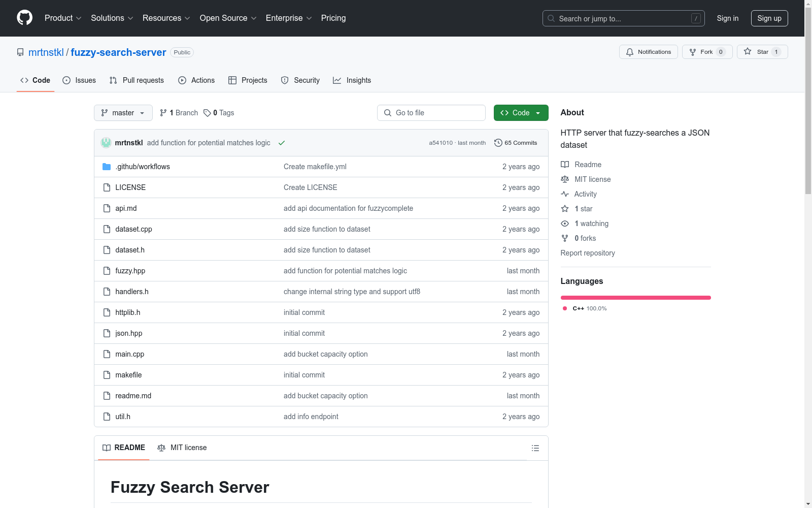Switch to the Pull requests tab
The image size is (812, 508).
coord(137,80)
